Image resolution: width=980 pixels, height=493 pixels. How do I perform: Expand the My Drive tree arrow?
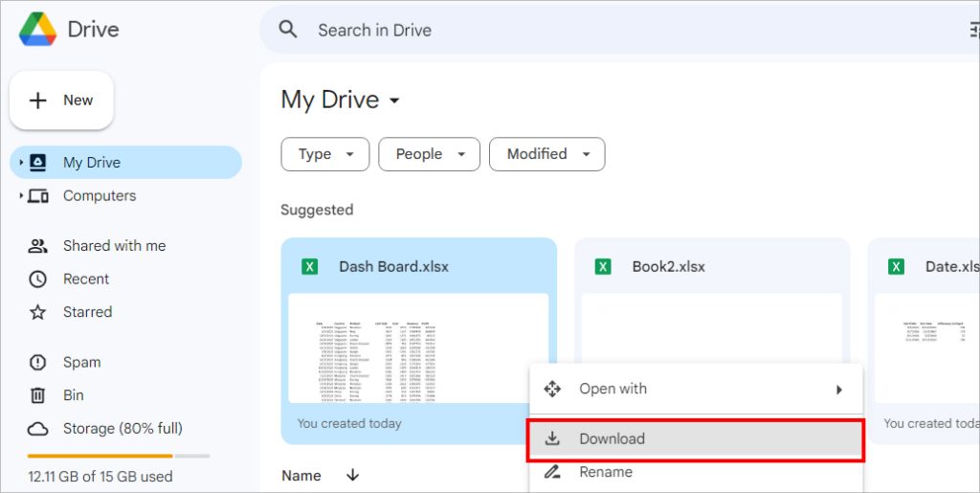coord(21,163)
